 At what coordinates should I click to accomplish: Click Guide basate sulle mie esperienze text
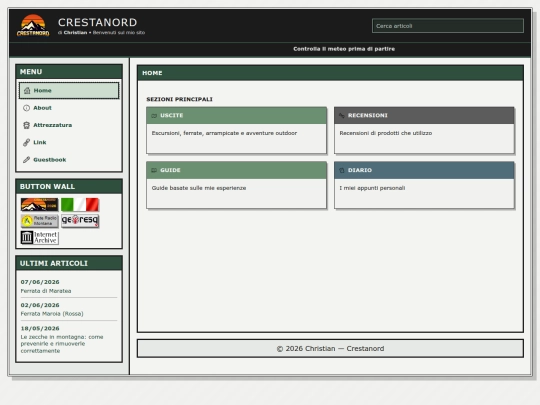[x=199, y=188]
